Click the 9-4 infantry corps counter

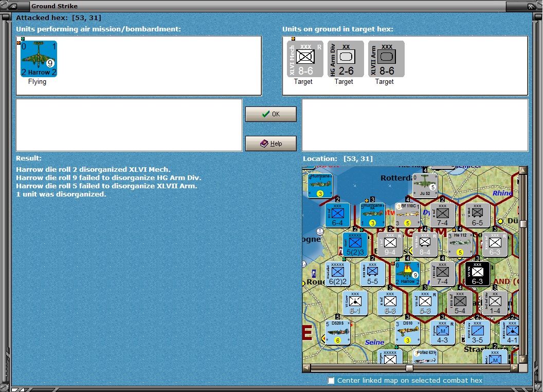point(390,244)
